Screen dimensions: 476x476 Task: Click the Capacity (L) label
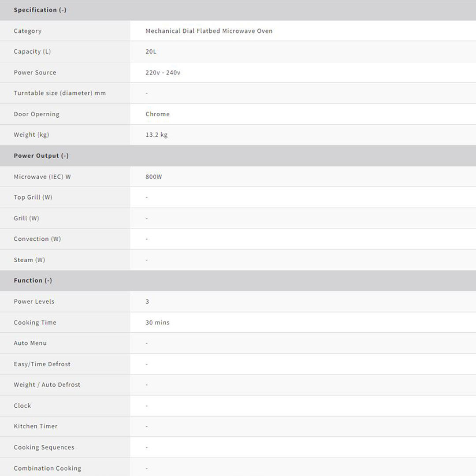(x=32, y=52)
